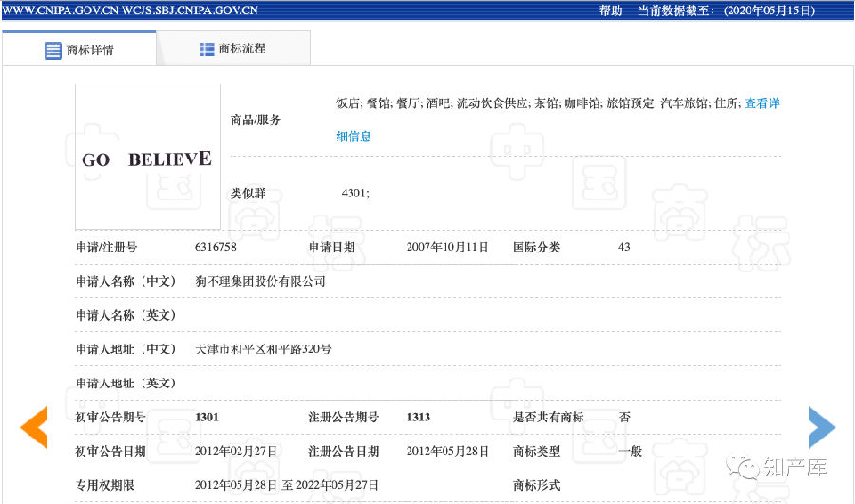Click the blue next-record arrow
Viewport: 855px width, 504px height.
point(822,427)
